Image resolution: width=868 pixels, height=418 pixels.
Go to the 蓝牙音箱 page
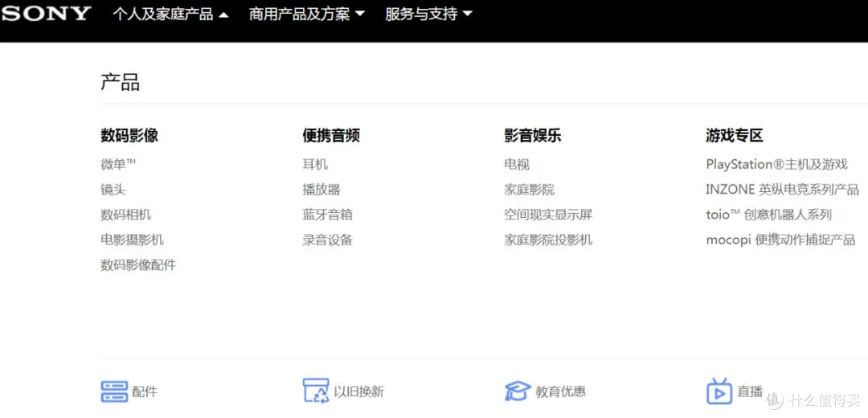point(328,215)
